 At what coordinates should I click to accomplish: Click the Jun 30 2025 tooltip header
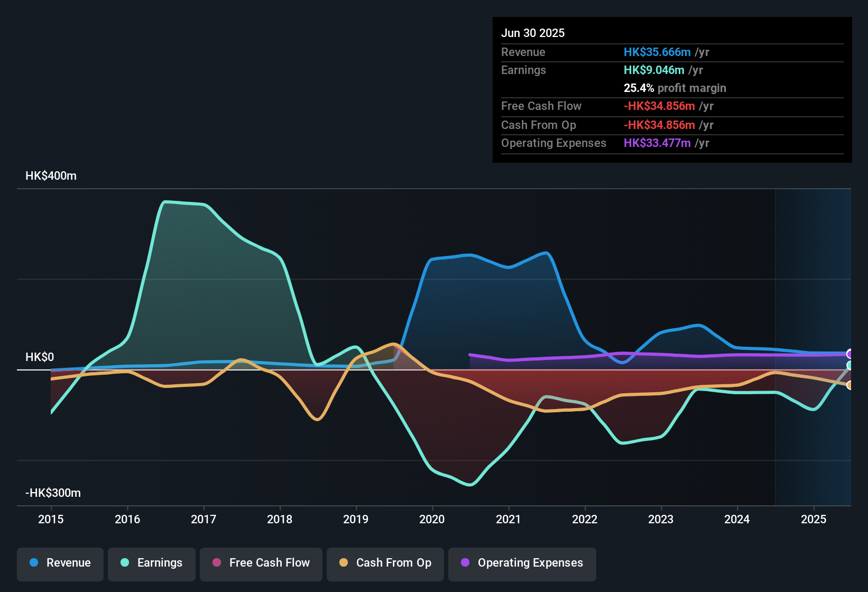(x=533, y=33)
